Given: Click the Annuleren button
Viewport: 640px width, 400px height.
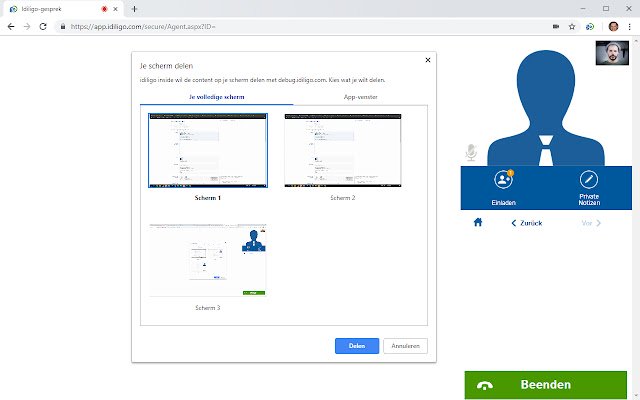Looking at the screenshot, I should point(405,346).
